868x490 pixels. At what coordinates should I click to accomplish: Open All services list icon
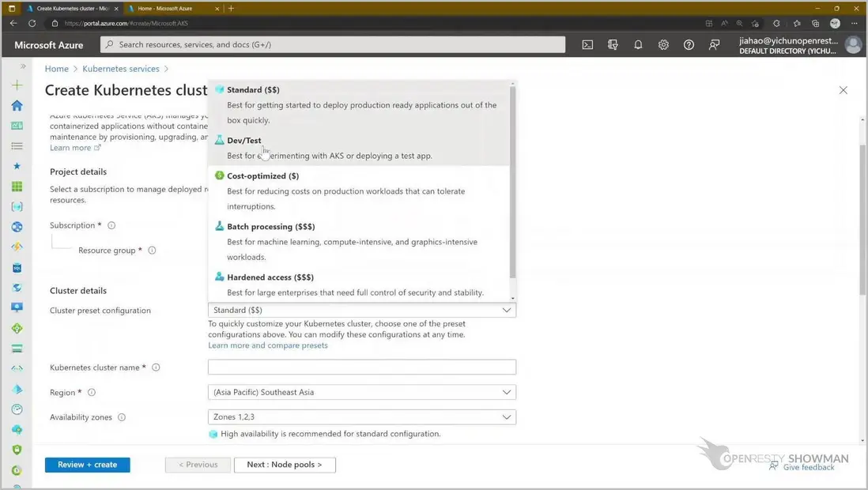click(17, 146)
